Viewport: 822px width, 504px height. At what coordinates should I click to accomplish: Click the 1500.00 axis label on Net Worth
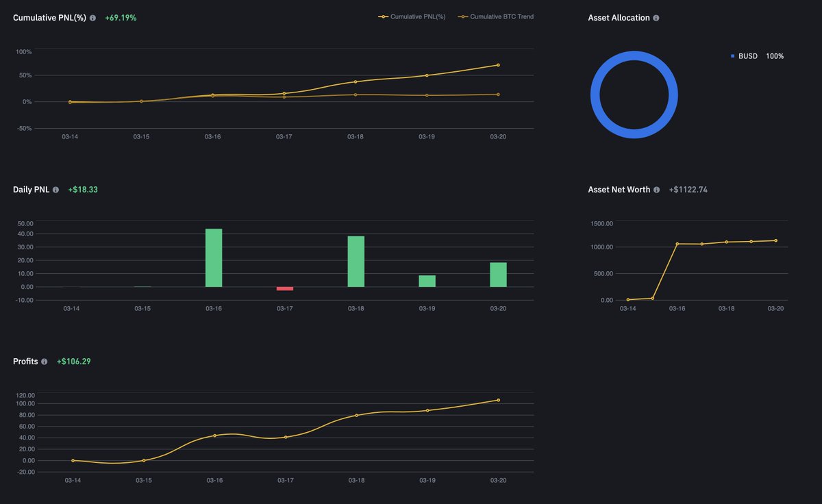point(601,224)
